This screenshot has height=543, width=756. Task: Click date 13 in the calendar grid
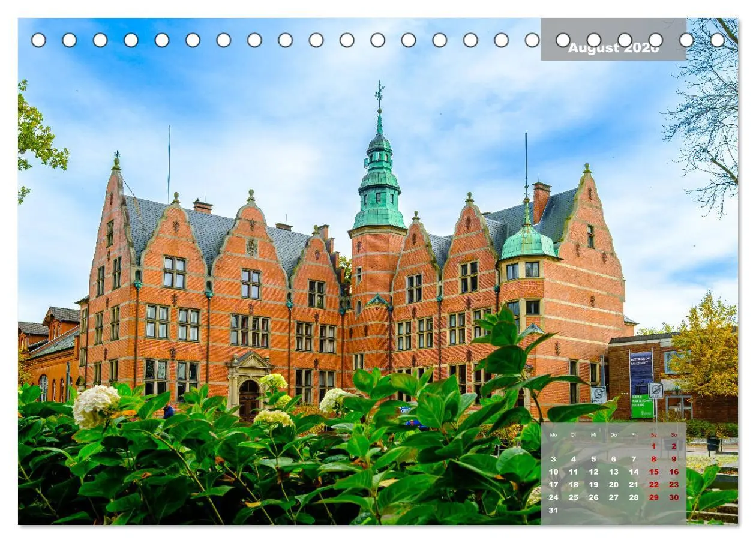pyautogui.click(x=613, y=472)
